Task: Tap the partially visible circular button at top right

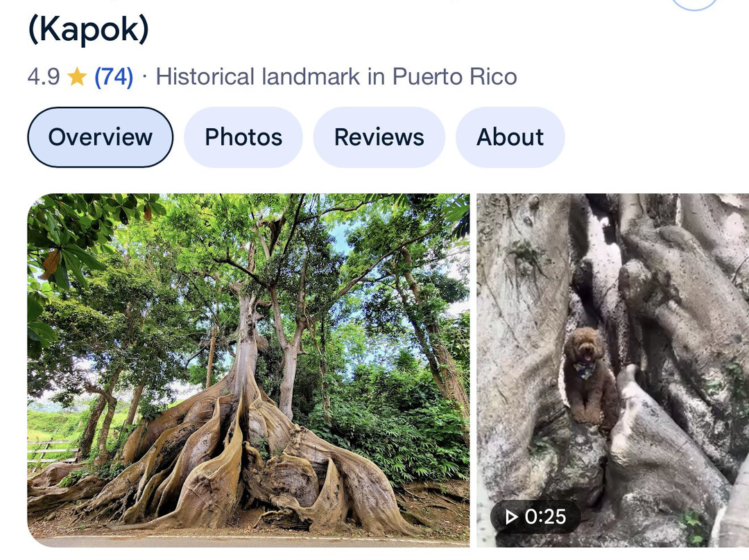Action: (694, 3)
